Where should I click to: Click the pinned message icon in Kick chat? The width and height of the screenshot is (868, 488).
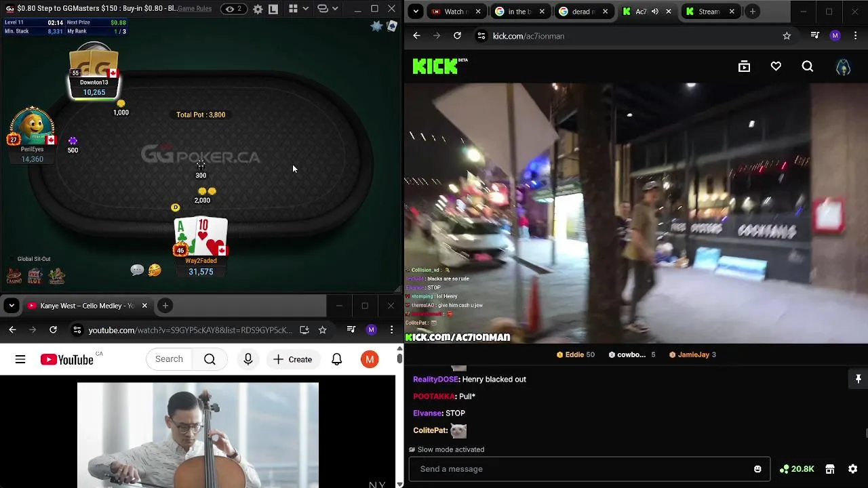tap(858, 379)
